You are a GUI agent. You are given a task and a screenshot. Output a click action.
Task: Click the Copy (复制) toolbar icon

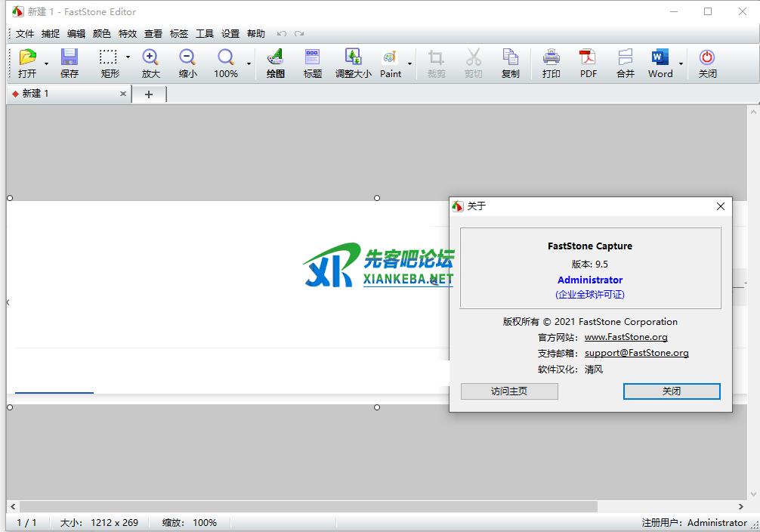[510, 63]
